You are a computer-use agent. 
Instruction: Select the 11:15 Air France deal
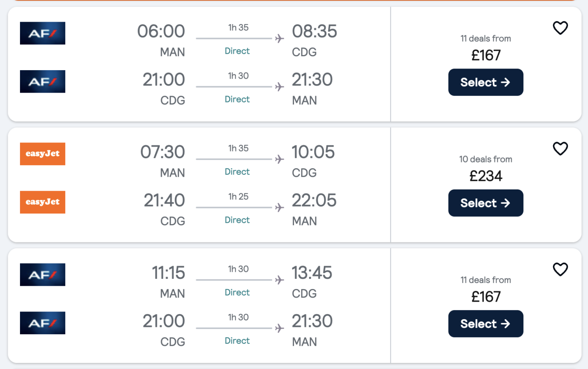click(486, 324)
